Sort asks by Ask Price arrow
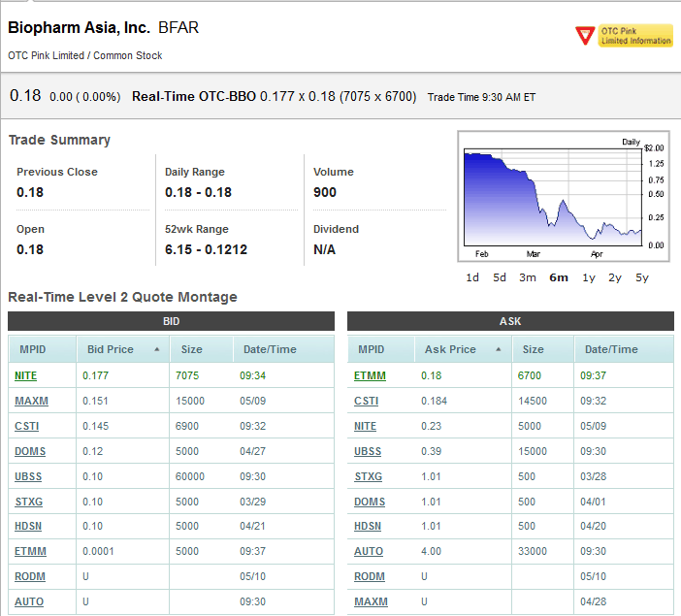 coord(499,349)
